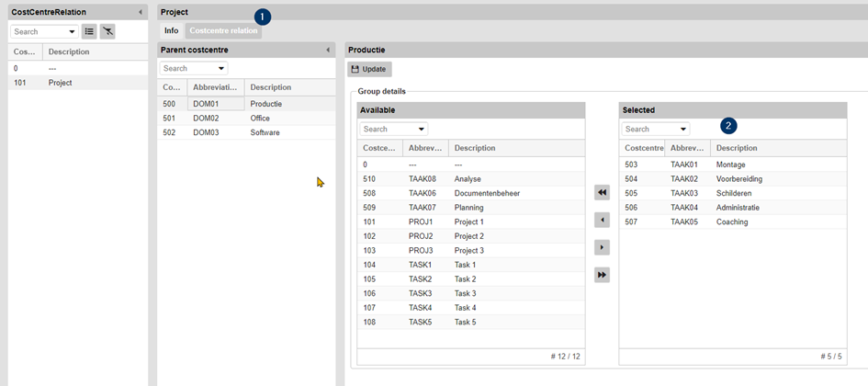Open the Available list search dropdown
This screenshot has height=386, width=868.
coord(421,130)
